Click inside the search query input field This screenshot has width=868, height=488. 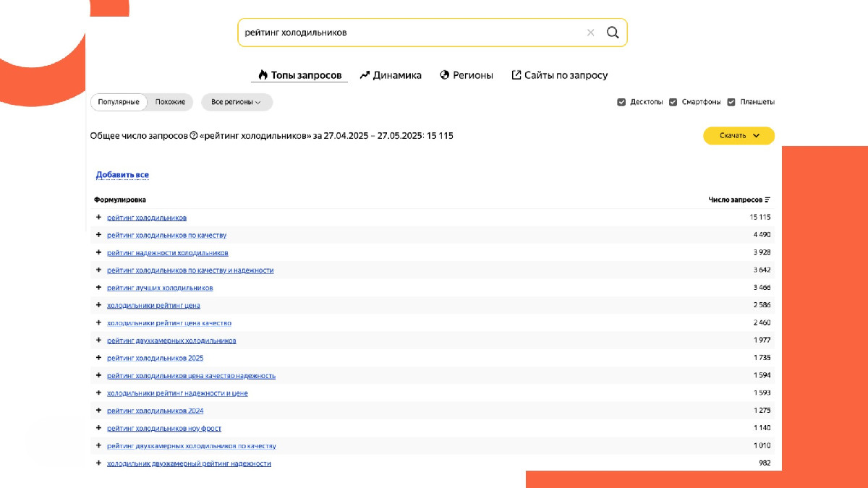click(405, 33)
